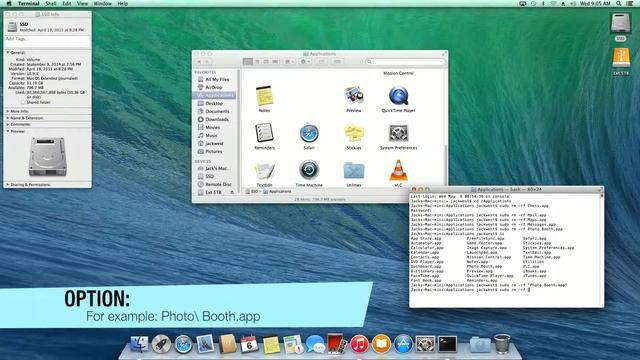The image size is (640, 360).
Task: Eject the Ext STB drive in sidebar
Action: click(232, 192)
